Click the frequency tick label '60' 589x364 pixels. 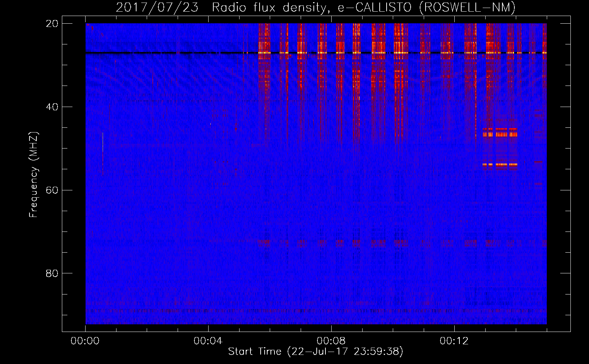[52, 190]
